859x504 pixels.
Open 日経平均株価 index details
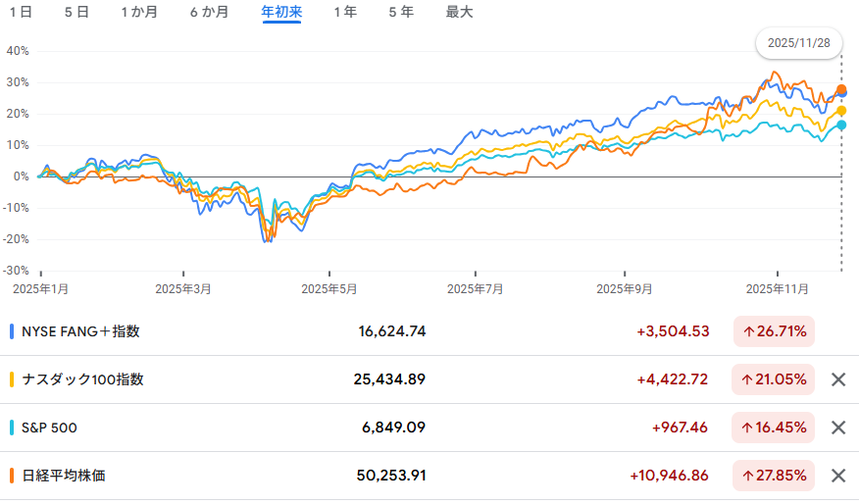point(63,476)
